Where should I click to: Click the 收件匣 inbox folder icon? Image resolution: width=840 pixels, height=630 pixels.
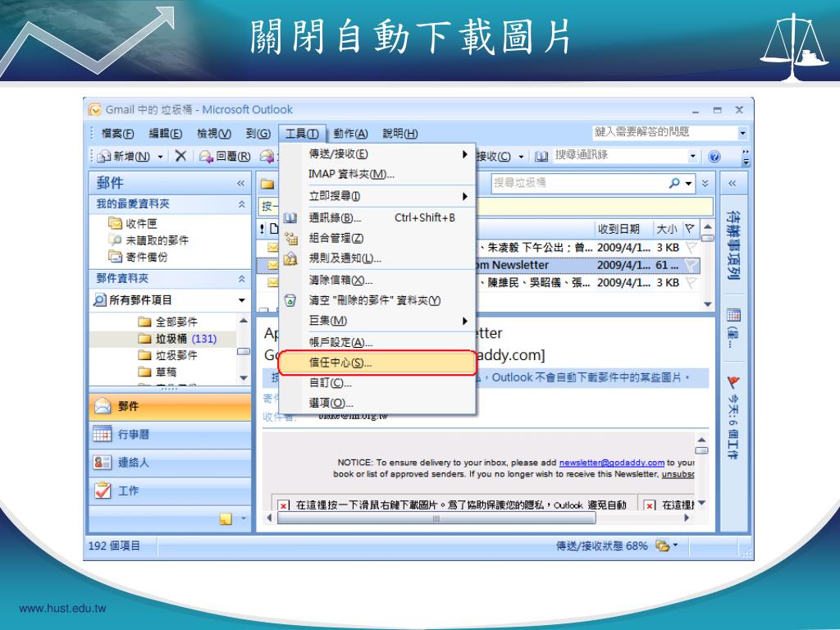(115, 223)
